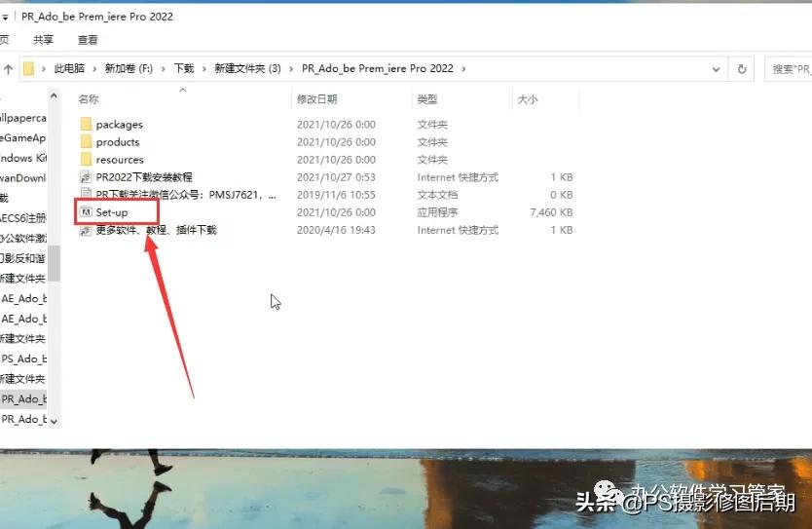This screenshot has height=529, width=812.
Task: Click the PMSJ7621 text document icon
Action: point(86,194)
